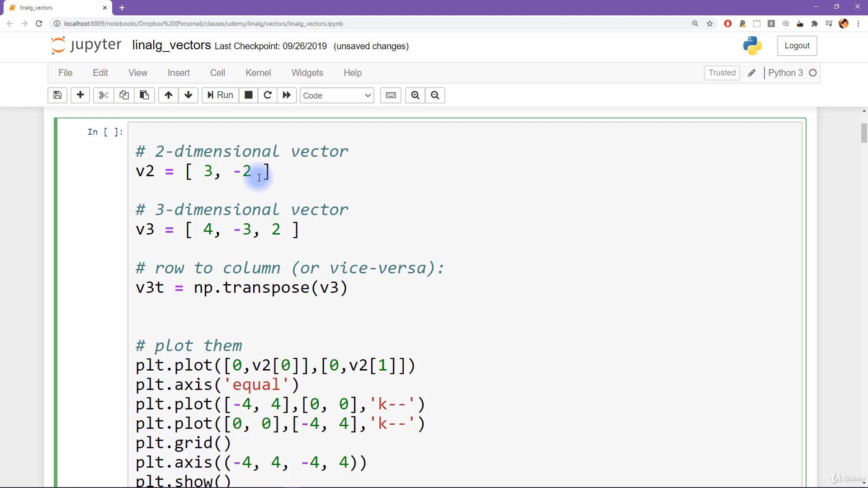This screenshot has height=488, width=868.
Task: Reload the page in the browser
Action: (39, 23)
